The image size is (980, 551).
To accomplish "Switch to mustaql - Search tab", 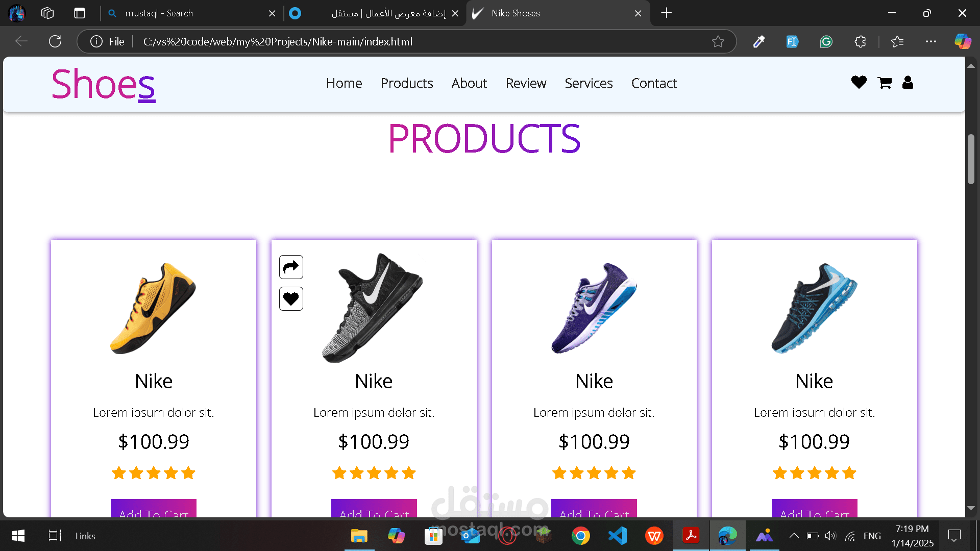I will pos(189,13).
